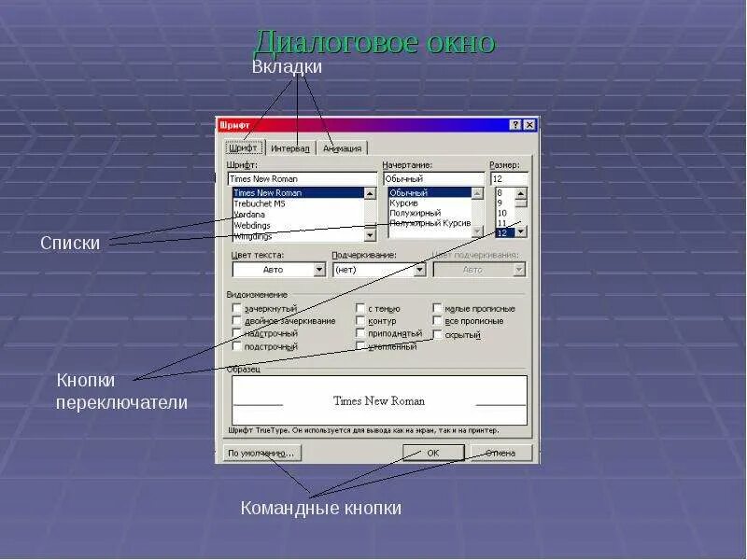The image size is (747, 560).
Task: Select Курсив in the style list
Action: (430, 203)
